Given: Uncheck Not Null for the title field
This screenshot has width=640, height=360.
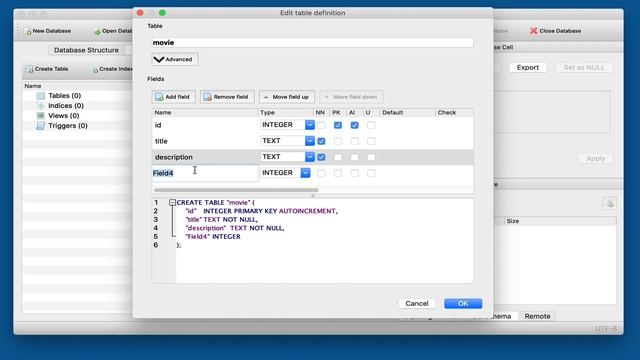Looking at the screenshot, I should pyautogui.click(x=321, y=141).
